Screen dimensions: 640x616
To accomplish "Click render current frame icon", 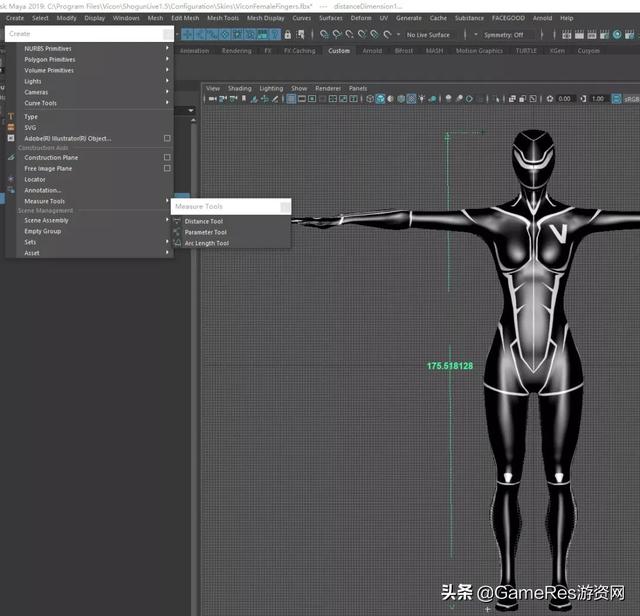I will 579,35.
